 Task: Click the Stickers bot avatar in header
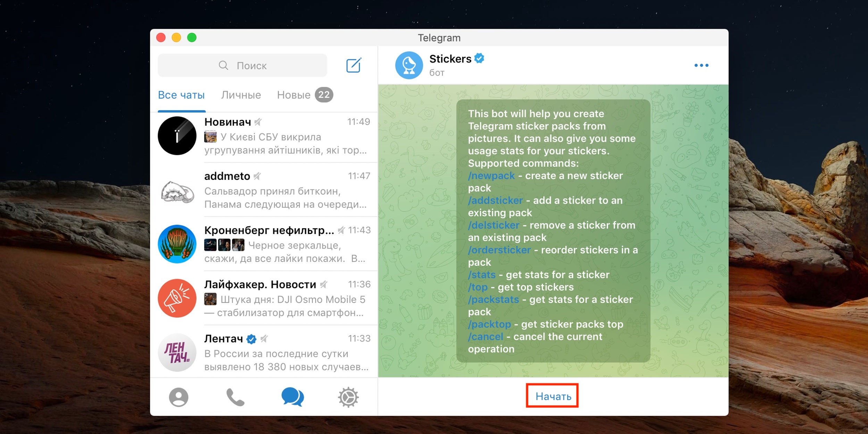click(409, 65)
